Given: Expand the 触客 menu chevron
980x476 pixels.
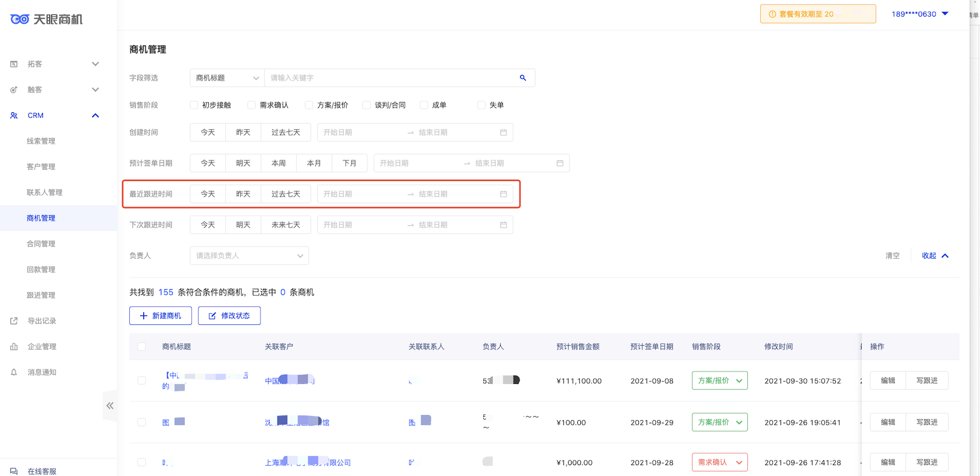Looking at the screenshot, I should click(x=95, y=90).
